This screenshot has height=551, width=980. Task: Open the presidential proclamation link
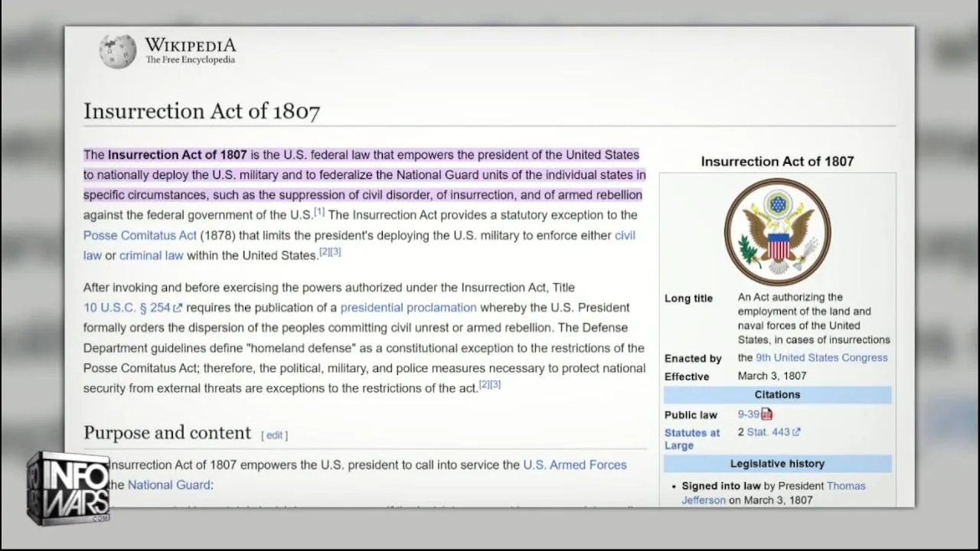coord(408,308)
